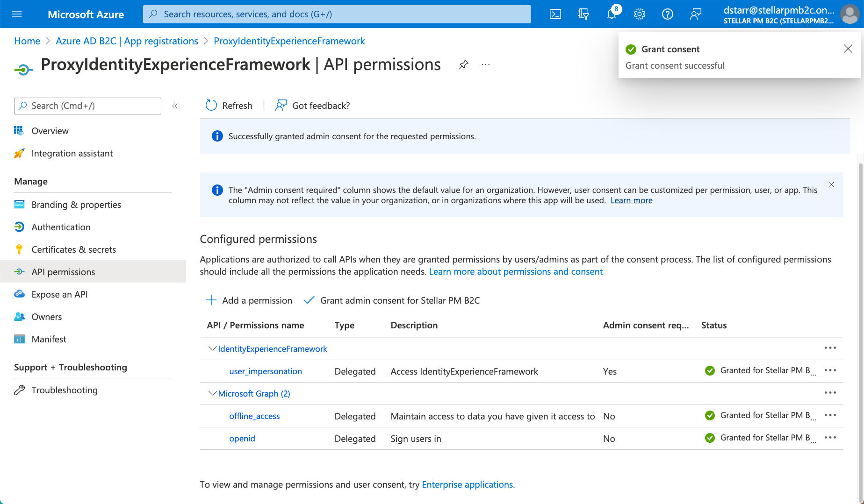Screen dimensions: 864x504
Task: Go to Certificates & secrets
Action: tap(73, 249)
